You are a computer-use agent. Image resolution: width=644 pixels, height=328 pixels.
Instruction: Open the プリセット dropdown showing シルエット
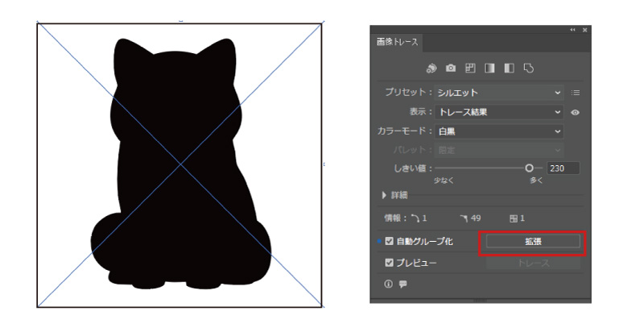pos(499,93)
